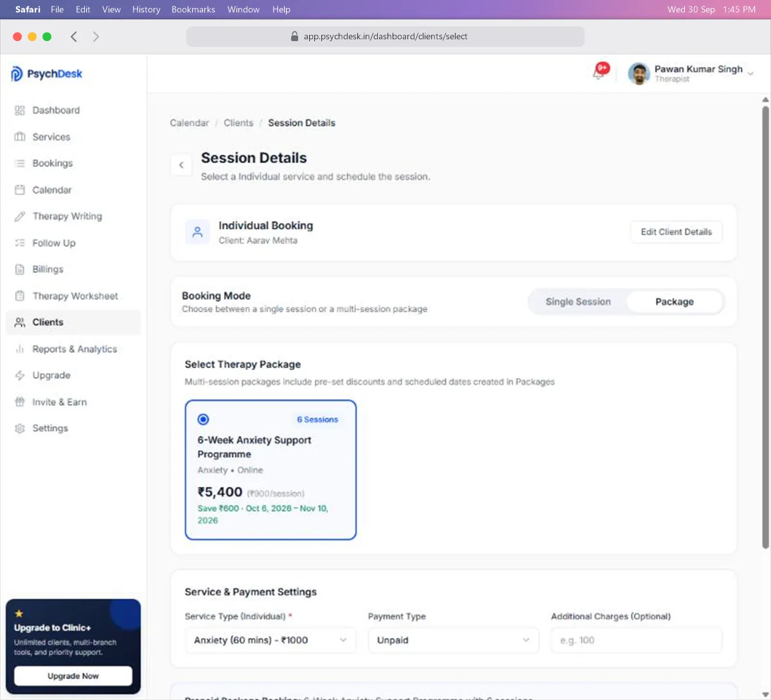The width and height of the screenshot is (771, 700).
Task: Click the Upgrade Now button
Action: click(x=73, y=676)
